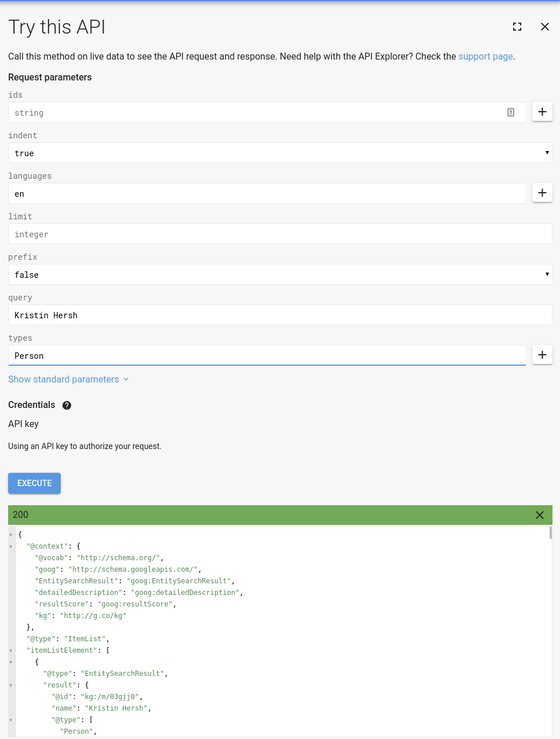
Task: Collapse the entire JSON response with top triangle
Action: (10, 534)
